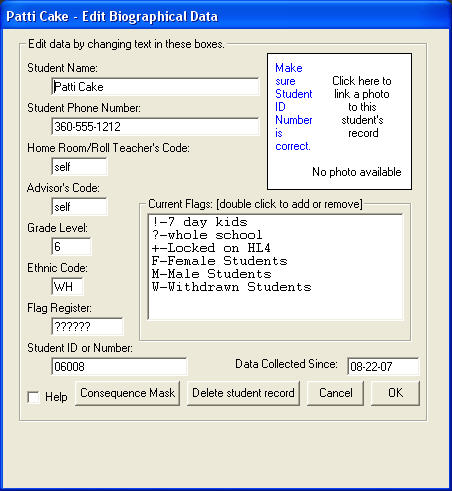Image resolution: width=452 pixels, height=491 pixels.
Task: Click the Advisor's Code input box
Action: click(x=80, y=207)
